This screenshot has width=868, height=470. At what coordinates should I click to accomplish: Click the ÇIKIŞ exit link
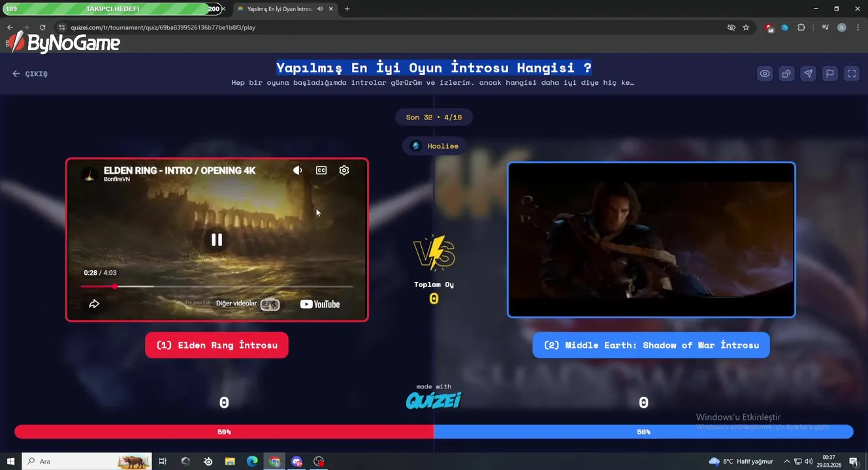(30, 74)
